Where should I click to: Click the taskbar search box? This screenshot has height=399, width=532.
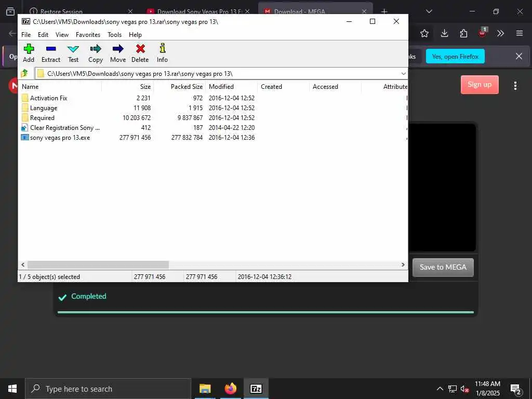tap(108, 389)
